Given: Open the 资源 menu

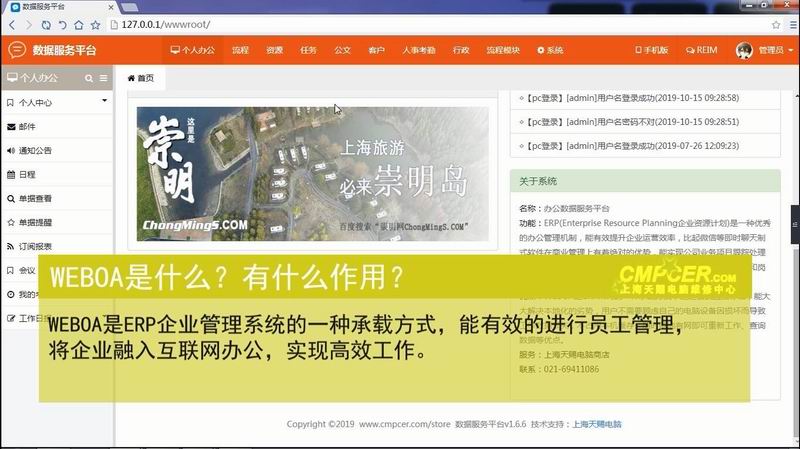Looking at the screenshot, I should [274, 50].
